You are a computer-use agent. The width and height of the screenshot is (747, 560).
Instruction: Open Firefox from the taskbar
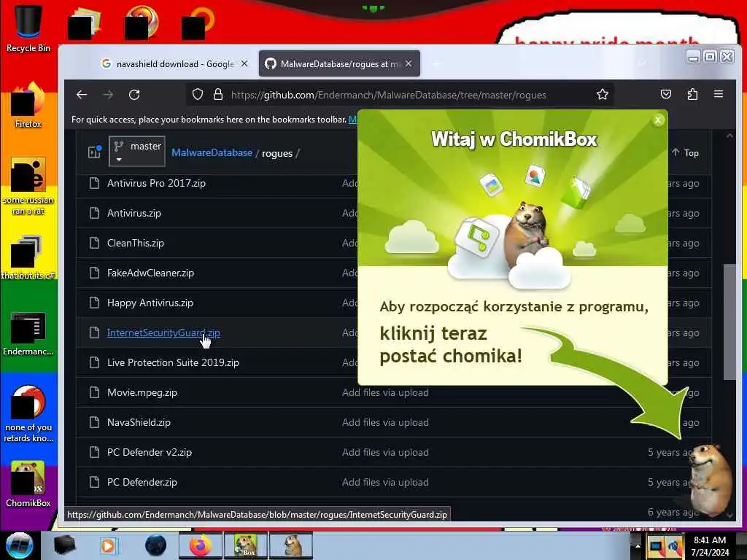(x=201, y=545)
